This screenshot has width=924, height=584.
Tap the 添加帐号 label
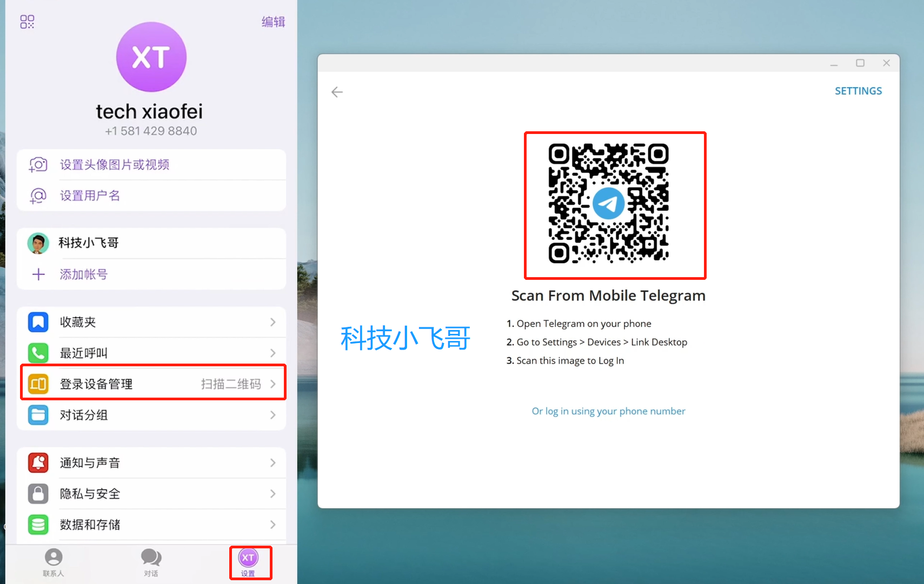coord(84,274)
